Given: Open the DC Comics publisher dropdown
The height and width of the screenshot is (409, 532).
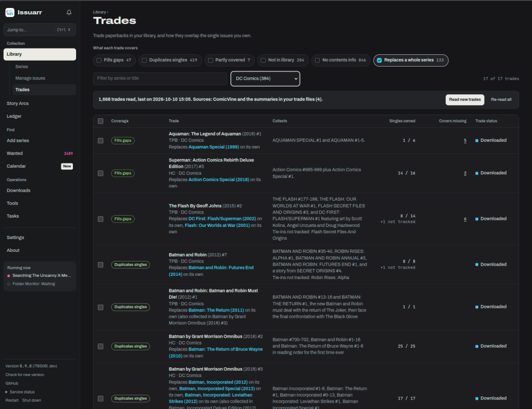Looking at the screenshot, I should coord(265,78).
